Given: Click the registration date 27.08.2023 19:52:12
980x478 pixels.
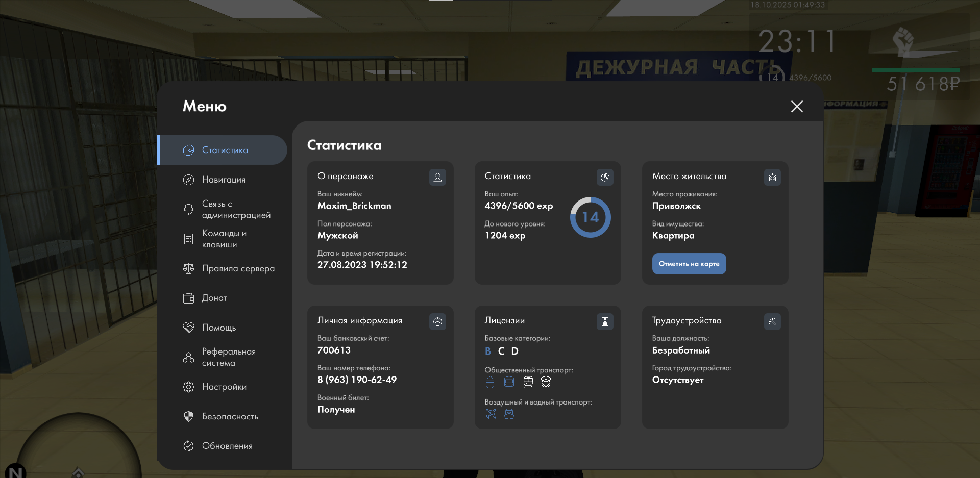Looking at the screenshot, I should click(362, 265).
